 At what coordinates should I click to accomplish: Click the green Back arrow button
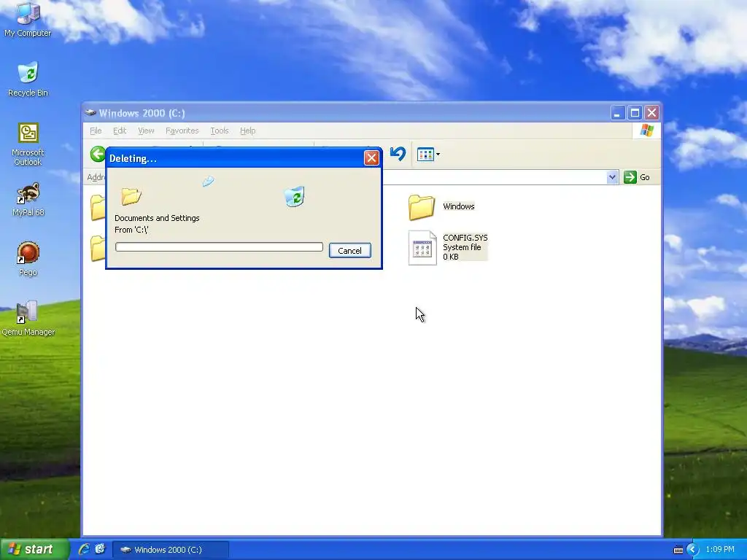(x=98, y=154)
